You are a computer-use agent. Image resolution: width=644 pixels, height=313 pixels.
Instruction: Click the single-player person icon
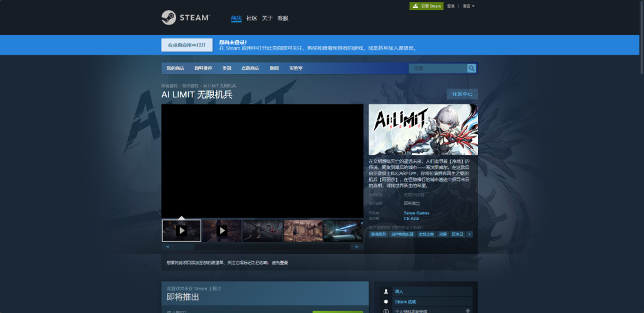click(386, 292)
